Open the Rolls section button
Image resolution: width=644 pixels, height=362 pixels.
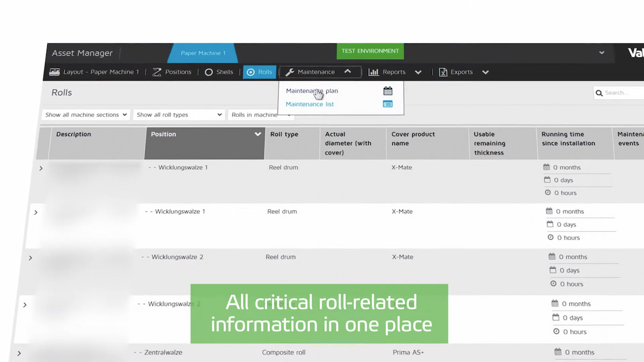(x=259, y=72)
